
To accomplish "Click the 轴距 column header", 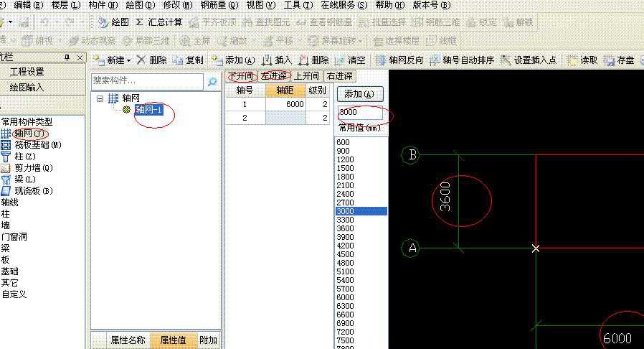I will [285, 90].
